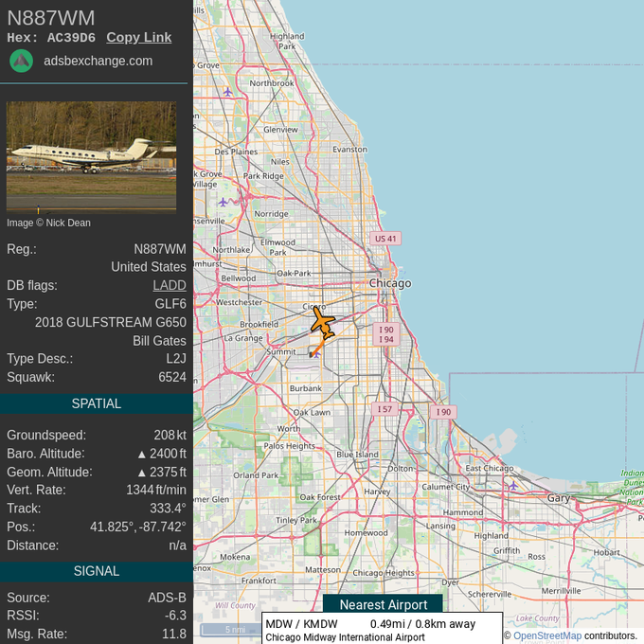644x644 pixels.
Task: Click the Cicero label on the map
Action: coord(314,307)
